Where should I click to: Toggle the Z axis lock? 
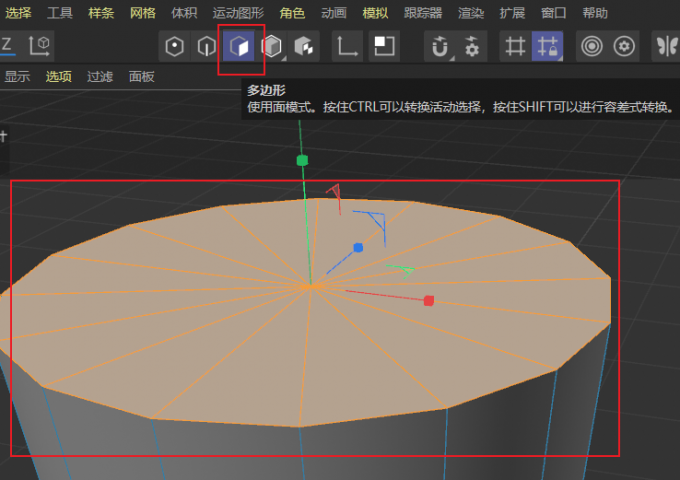pos(7,45)
